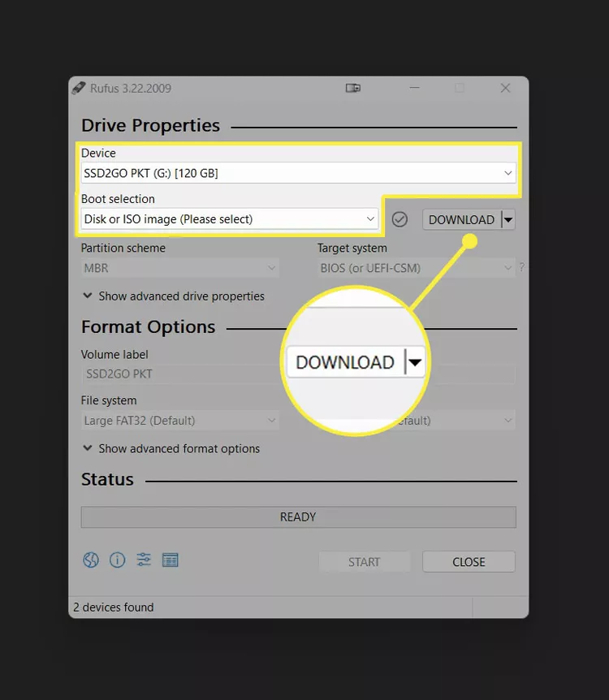609x700 pixels.
Task: Click the CLOSE button
Action: coord(469,562)
